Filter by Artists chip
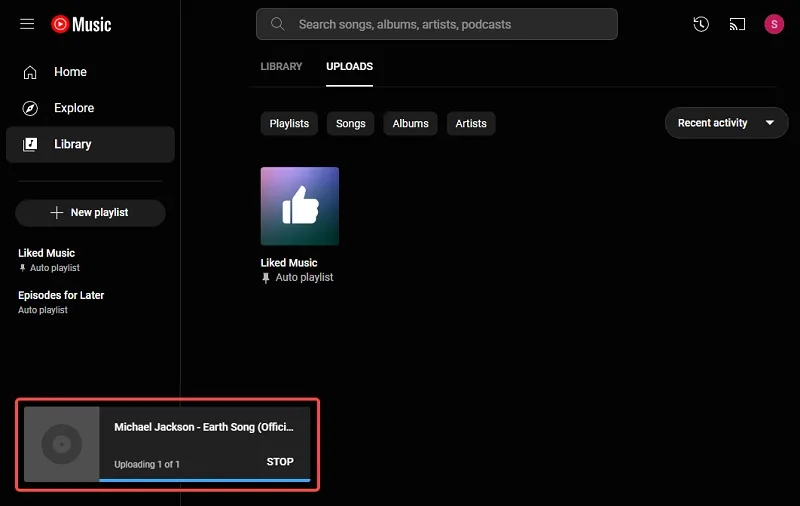 (471, 123)
